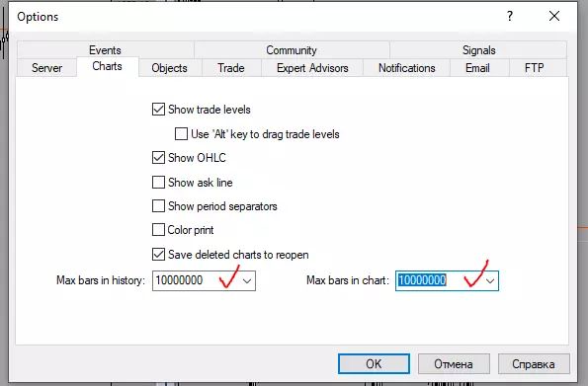This screenshot has height=386, width=588.
Task: Select the Notifications tab
Action: point(406,68)
